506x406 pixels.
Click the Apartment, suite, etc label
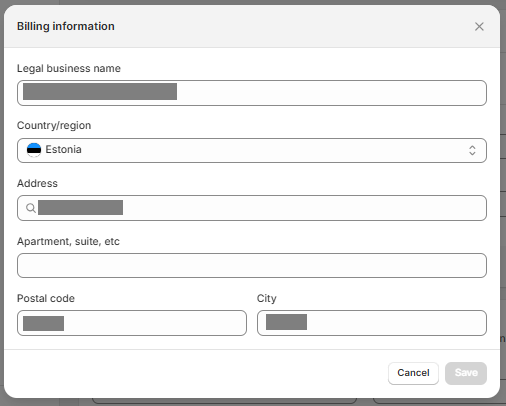(x=68, y=241)
